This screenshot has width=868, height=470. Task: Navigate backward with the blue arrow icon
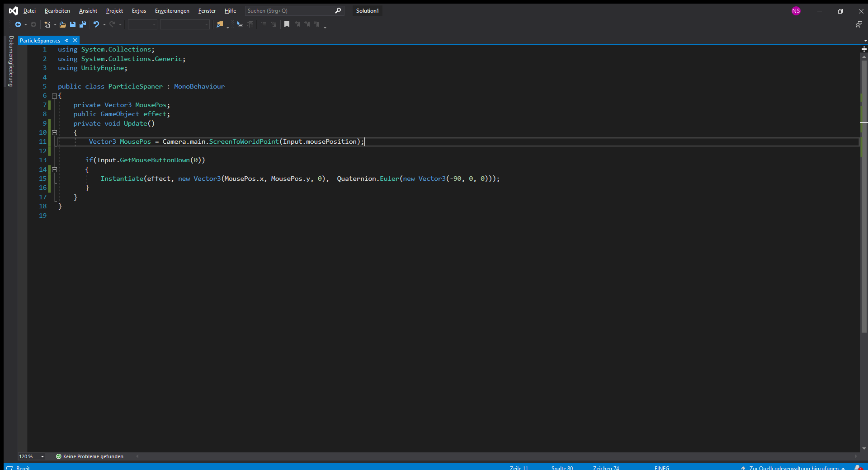coord(18,24)
